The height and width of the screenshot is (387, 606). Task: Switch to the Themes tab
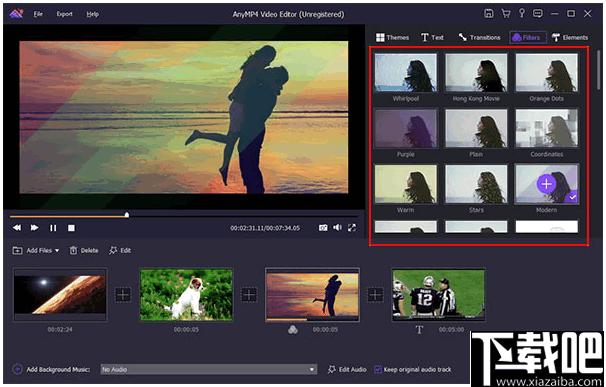(x=392, y=38)
